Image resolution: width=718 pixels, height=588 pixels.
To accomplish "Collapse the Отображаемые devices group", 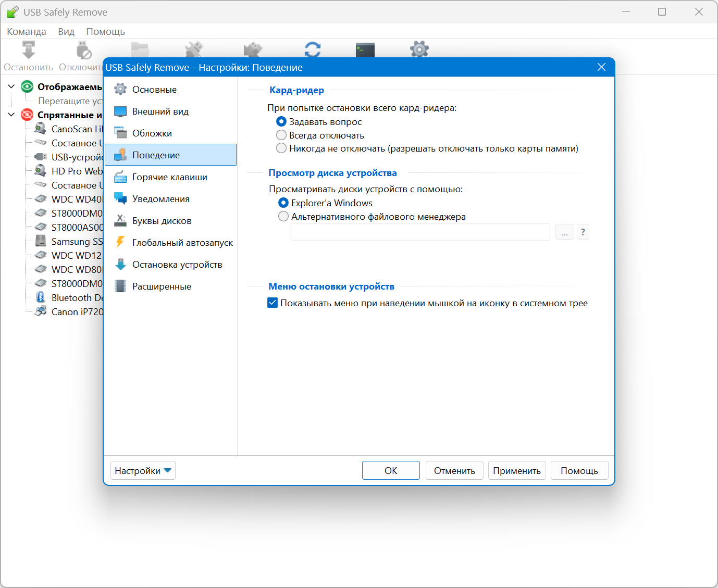I will coord(11,86).
